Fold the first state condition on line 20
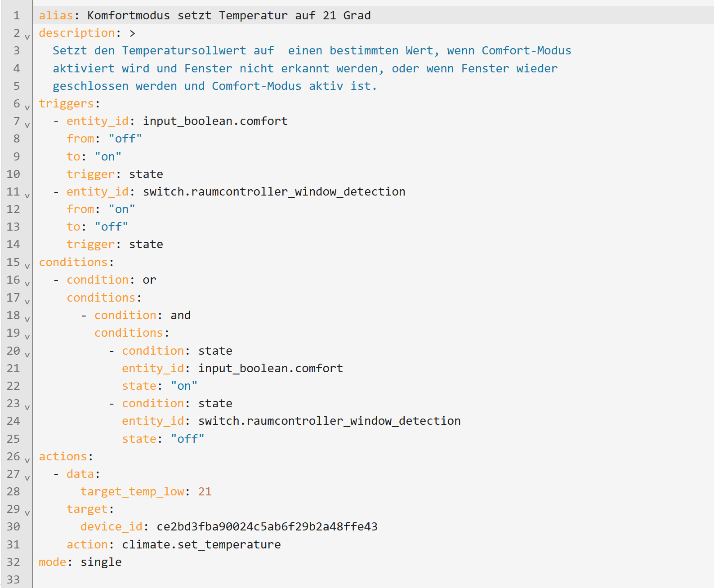The image size is (714, 588). (x=27, y=355)
